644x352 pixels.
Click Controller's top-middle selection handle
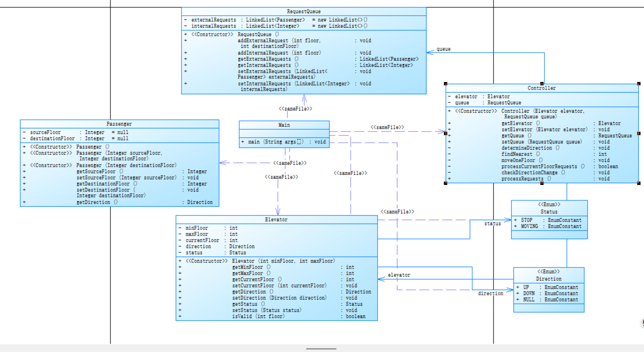[x=542, y=84]
